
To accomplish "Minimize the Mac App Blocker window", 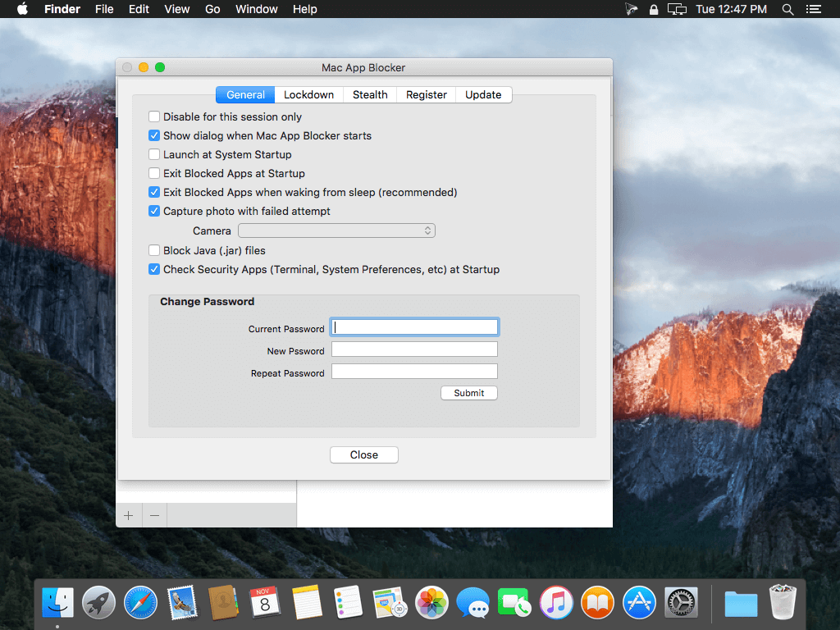I will (144, 67).
